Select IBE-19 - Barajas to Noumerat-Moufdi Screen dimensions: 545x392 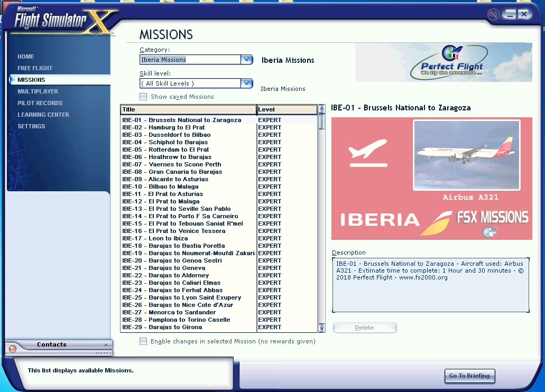(219, 254)
